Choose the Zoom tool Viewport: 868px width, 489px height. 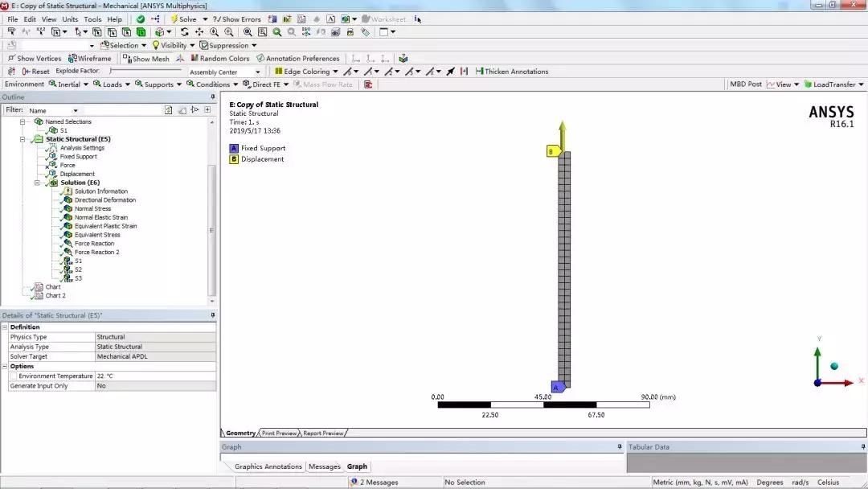point(215,32)
